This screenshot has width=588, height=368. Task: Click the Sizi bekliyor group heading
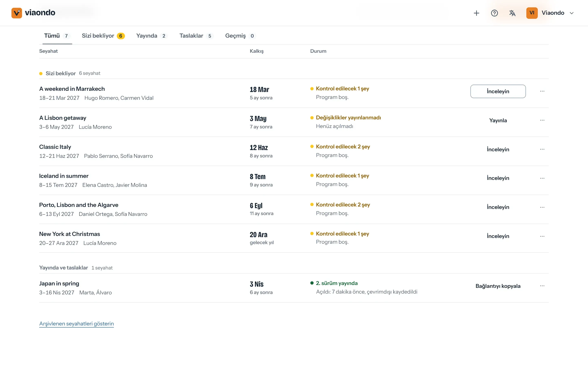(60, 73)
